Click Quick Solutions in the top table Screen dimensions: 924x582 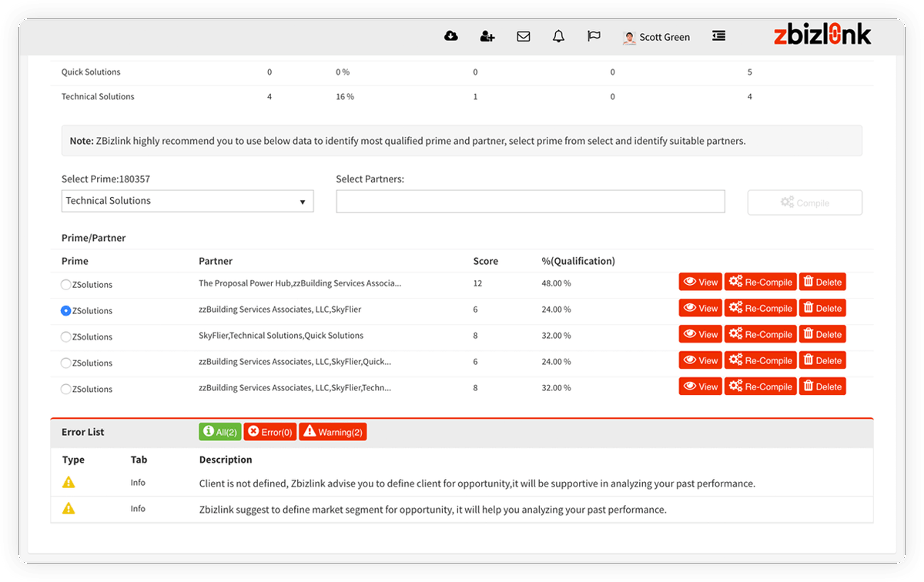[91, 72]
